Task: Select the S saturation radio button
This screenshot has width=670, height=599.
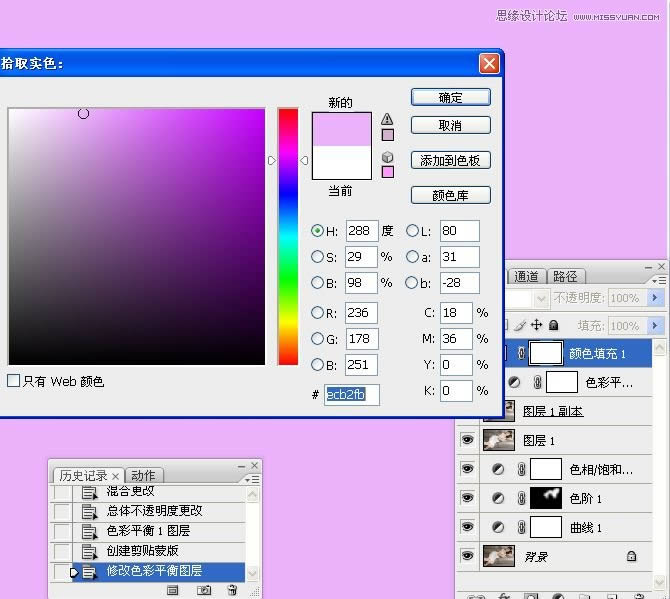Action: [318, 257]
